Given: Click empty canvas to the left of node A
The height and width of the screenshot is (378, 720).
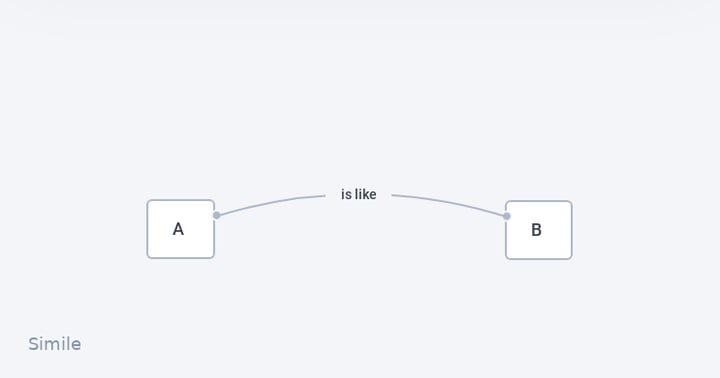Looking at the screenshot, I should (x=73, y=229).
